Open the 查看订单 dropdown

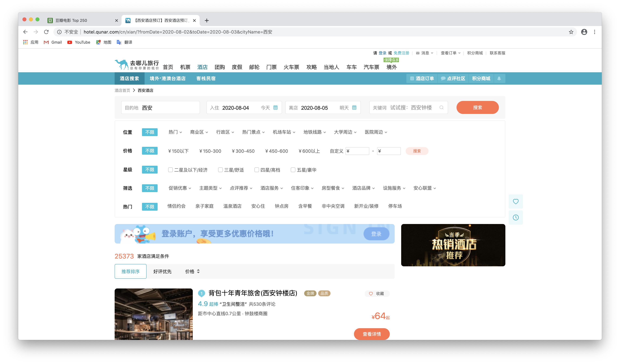[x=450, y=53]
